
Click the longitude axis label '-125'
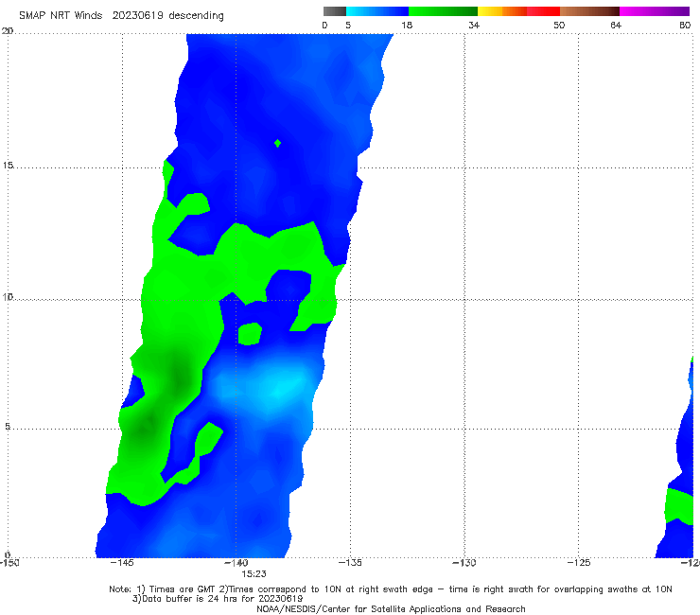point(579,562)
